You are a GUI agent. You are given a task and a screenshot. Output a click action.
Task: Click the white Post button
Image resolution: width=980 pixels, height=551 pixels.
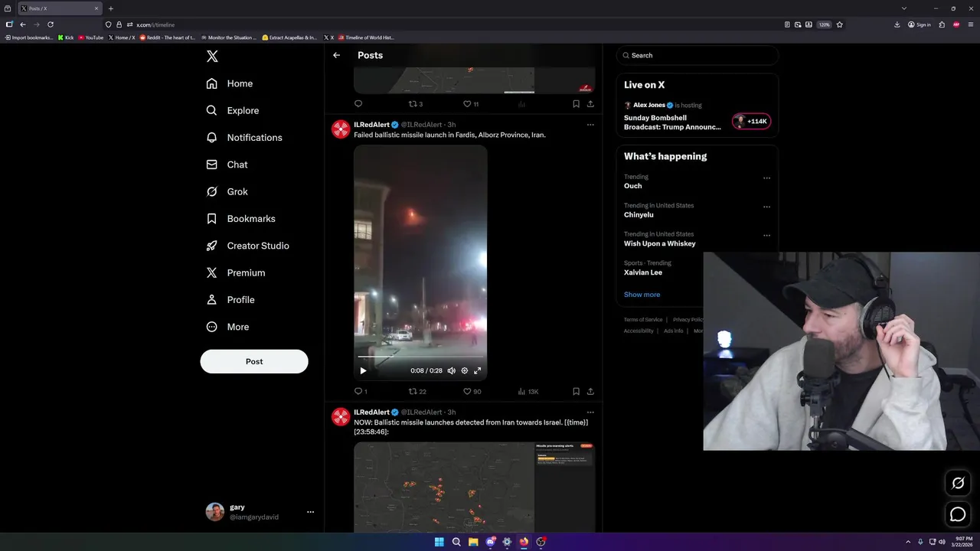click(x=254, y=361)
